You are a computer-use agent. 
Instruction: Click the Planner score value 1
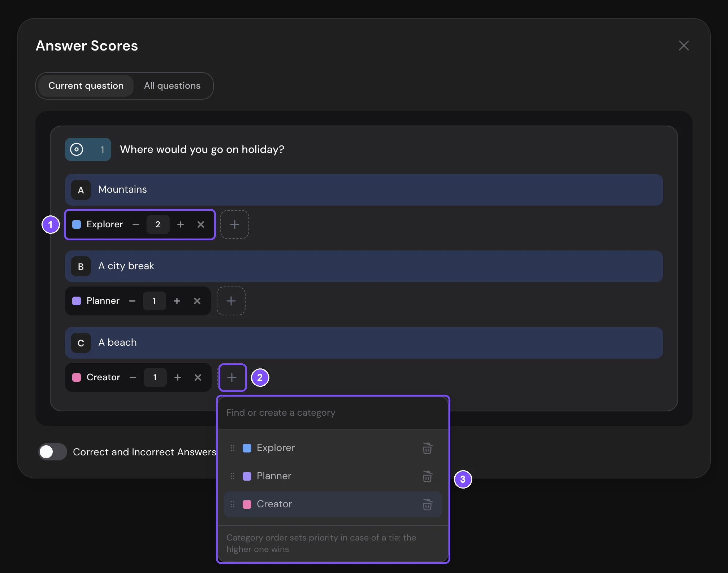click(154, 301)
